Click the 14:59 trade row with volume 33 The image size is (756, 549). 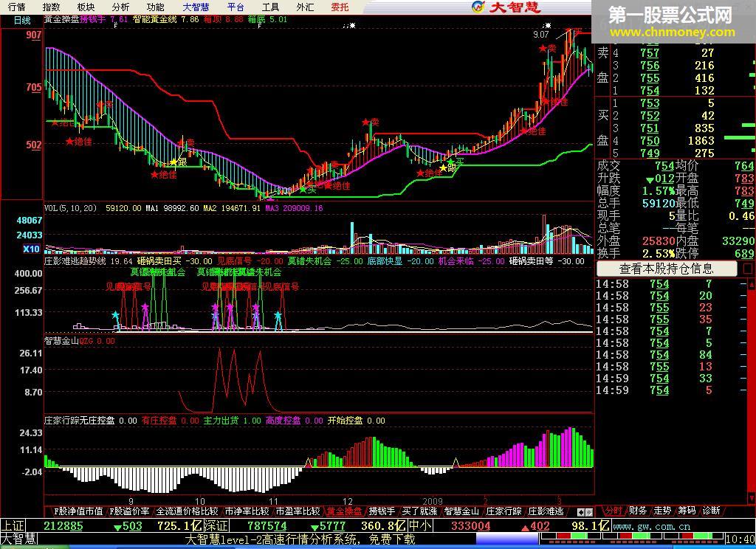[670, 379]
